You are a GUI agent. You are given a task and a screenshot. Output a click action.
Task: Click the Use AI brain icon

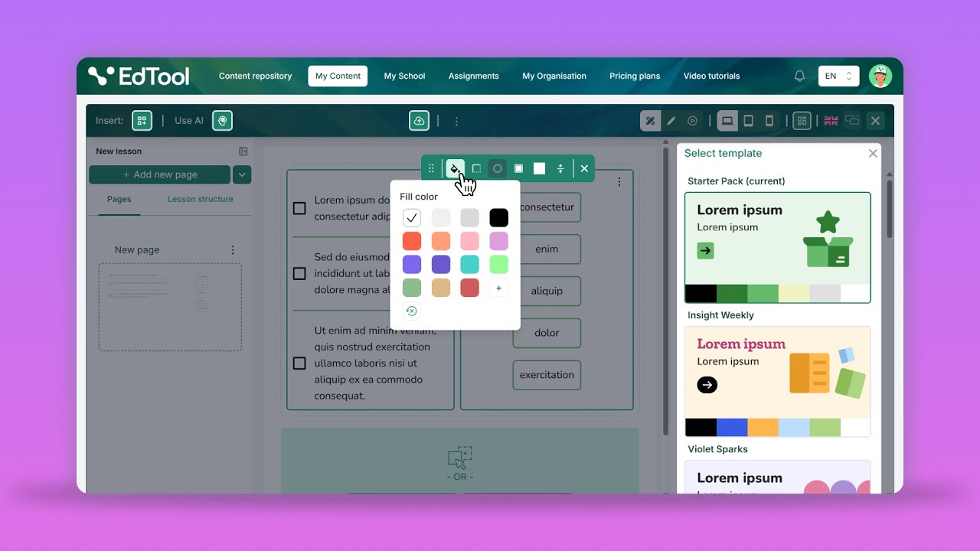point(222,120)
